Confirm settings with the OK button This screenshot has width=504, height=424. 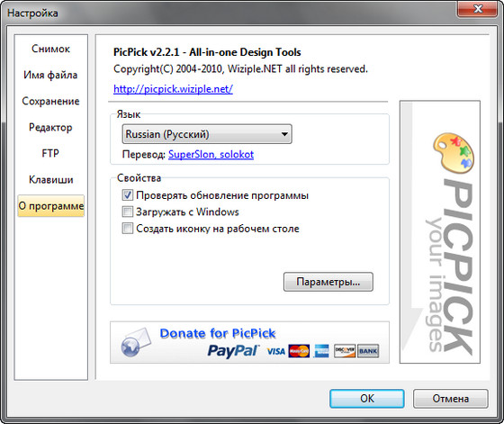(x=367, y=399)
